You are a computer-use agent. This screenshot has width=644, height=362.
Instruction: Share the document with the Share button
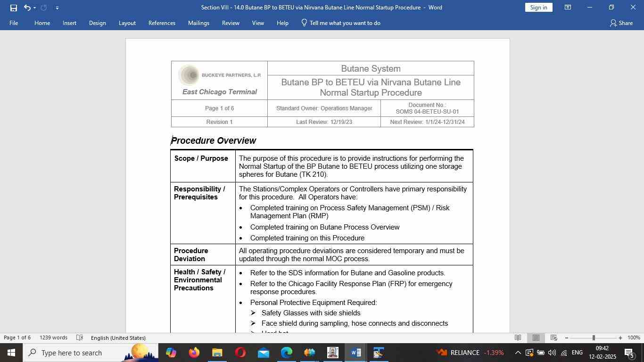[x=621, y=23]
